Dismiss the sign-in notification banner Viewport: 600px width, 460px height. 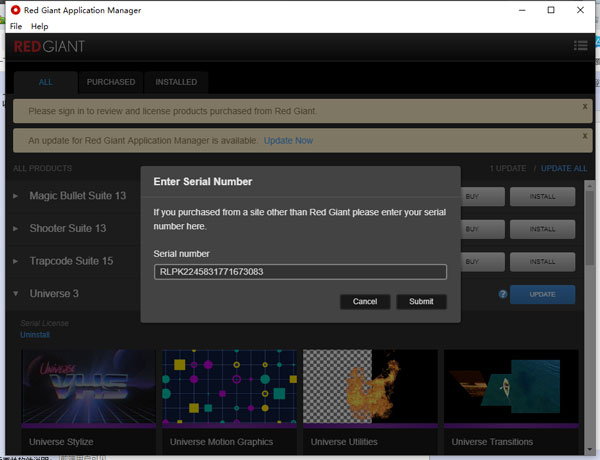pos(585,106)
